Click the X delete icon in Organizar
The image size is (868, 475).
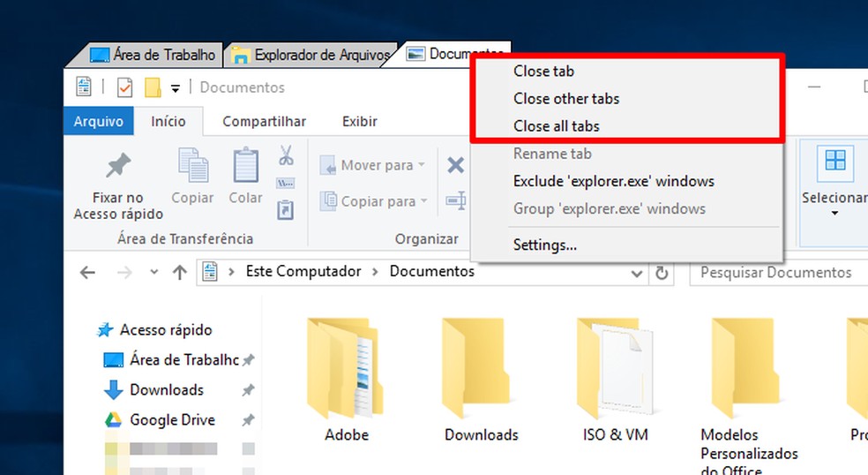pos(455,165)
